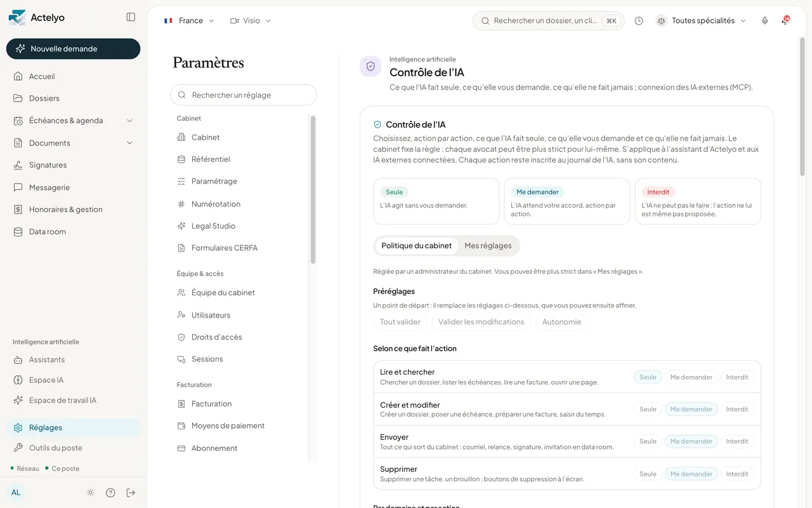Open Data room
Image resolution: width=812 pixels, height=508 pixels.
point(74,232)
